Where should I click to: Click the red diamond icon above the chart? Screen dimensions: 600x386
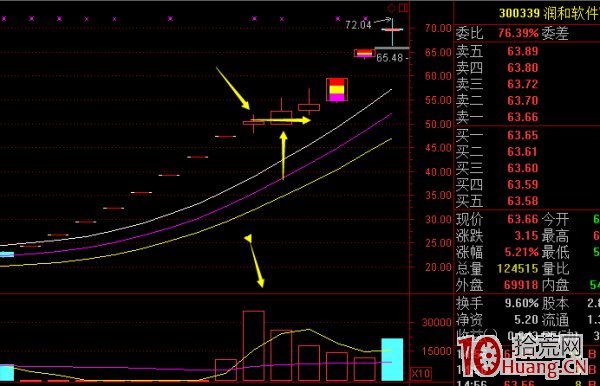tap(391, 8)
